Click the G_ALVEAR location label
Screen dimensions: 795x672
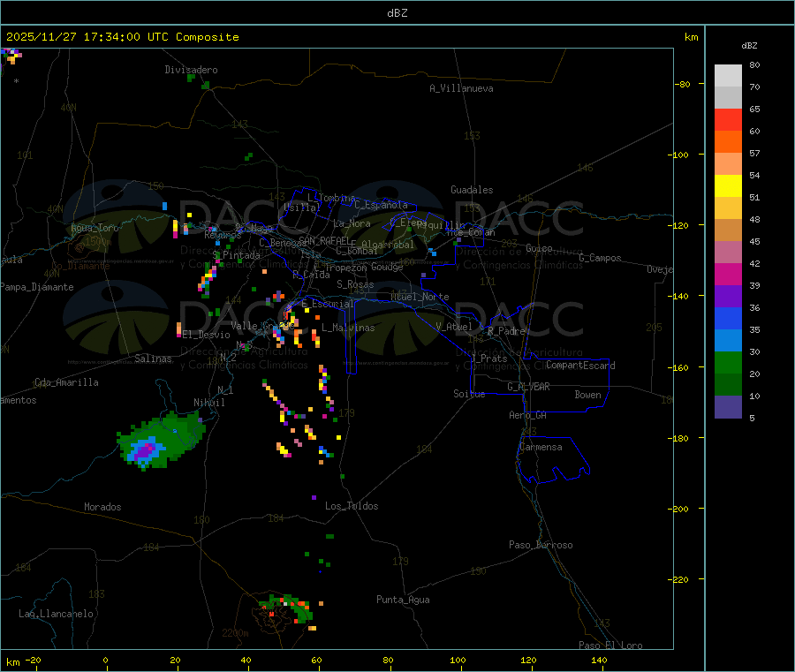pos(529,387)
